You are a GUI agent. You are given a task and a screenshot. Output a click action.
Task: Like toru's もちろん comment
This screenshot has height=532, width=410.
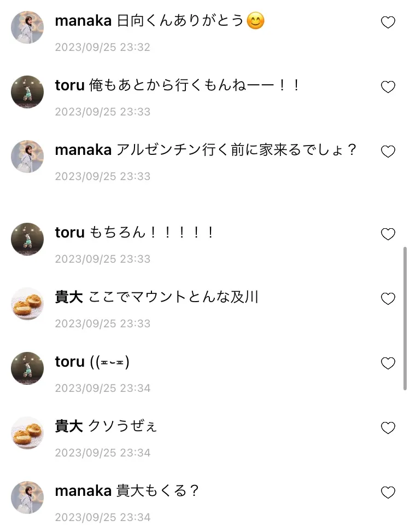coord(388,234)
